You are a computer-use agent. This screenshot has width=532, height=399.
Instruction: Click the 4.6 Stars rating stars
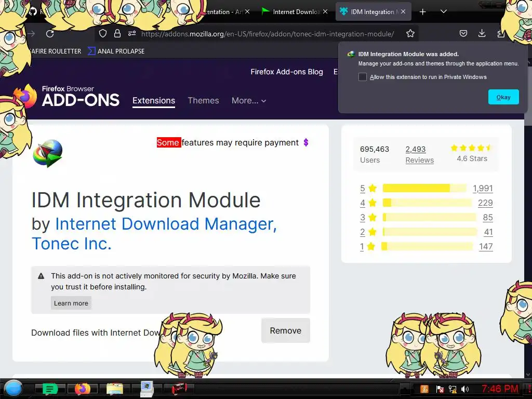[471, 148]
